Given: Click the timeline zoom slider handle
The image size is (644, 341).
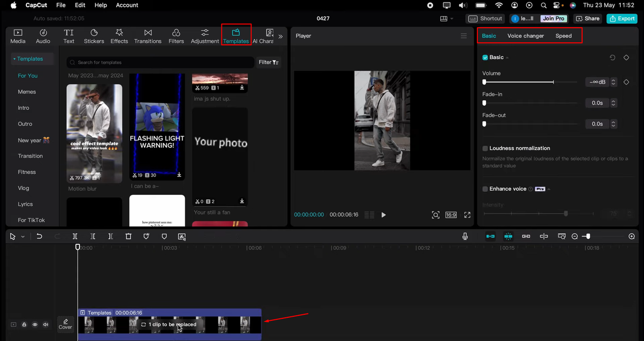Looking at the screenshot, I should [x=588, y=236].
